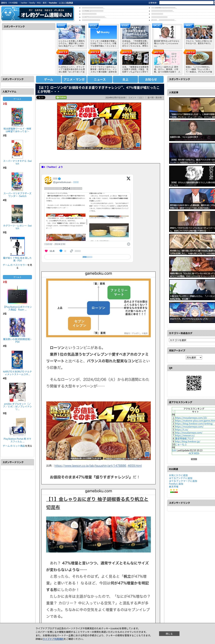
Task: Click the ホグワーツ・レガシー product image
Action: 17,214
